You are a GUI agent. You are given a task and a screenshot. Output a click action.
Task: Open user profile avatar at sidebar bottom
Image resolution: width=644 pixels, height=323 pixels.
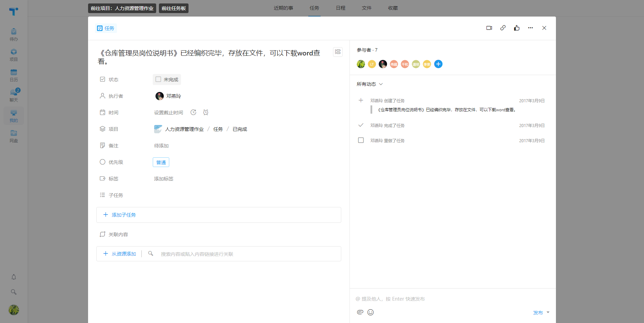14,310
